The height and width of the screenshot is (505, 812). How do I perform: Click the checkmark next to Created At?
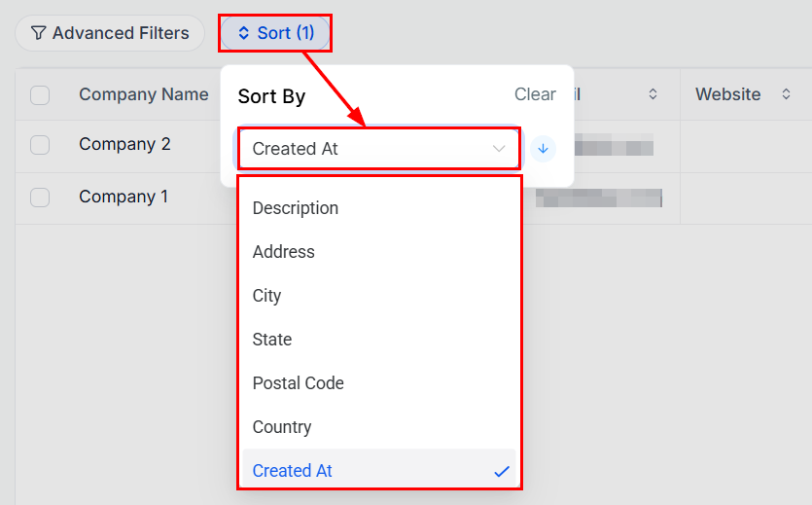(x=502, y=471)
